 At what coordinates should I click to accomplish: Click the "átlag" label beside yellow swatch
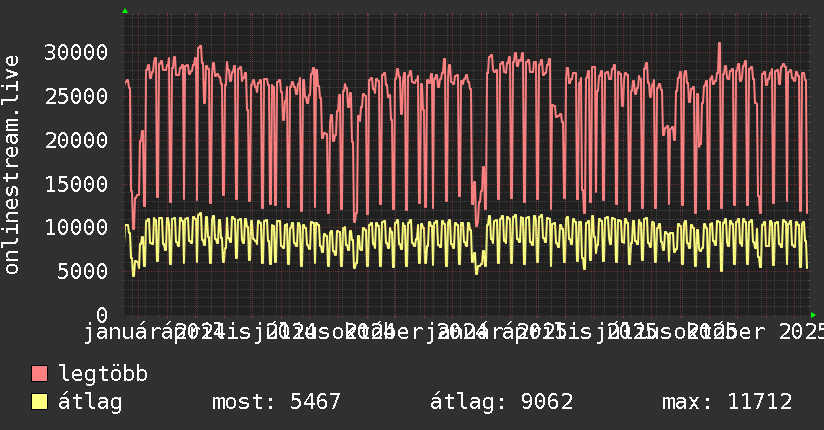point(90,402)
